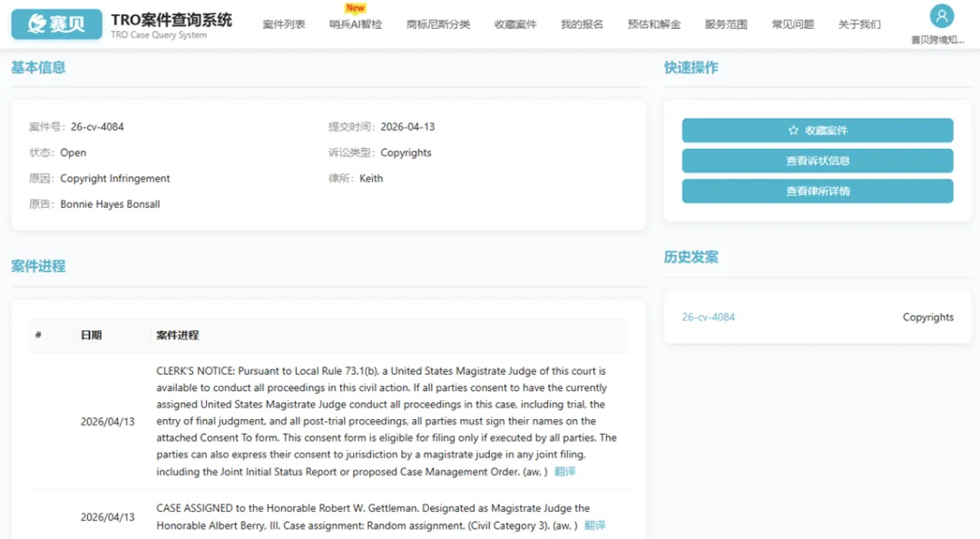Click the 基本信息 section heading

pos(38,67)
